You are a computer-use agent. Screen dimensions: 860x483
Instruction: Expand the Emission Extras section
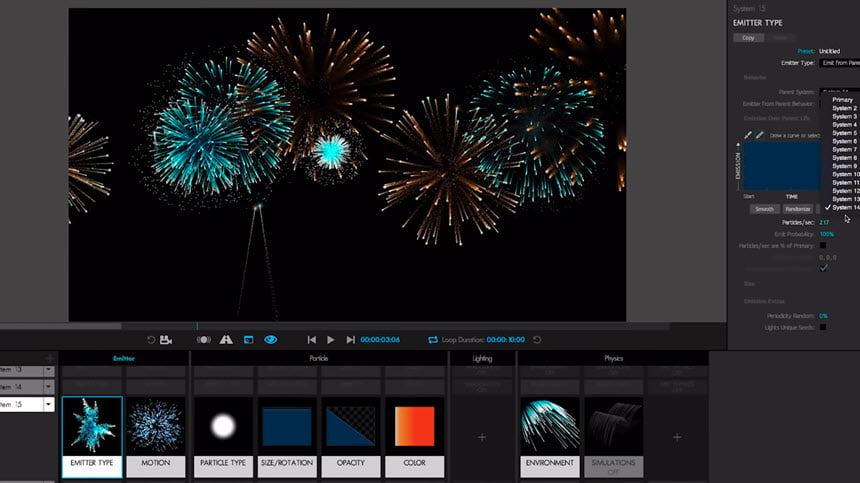click(764, 302)
